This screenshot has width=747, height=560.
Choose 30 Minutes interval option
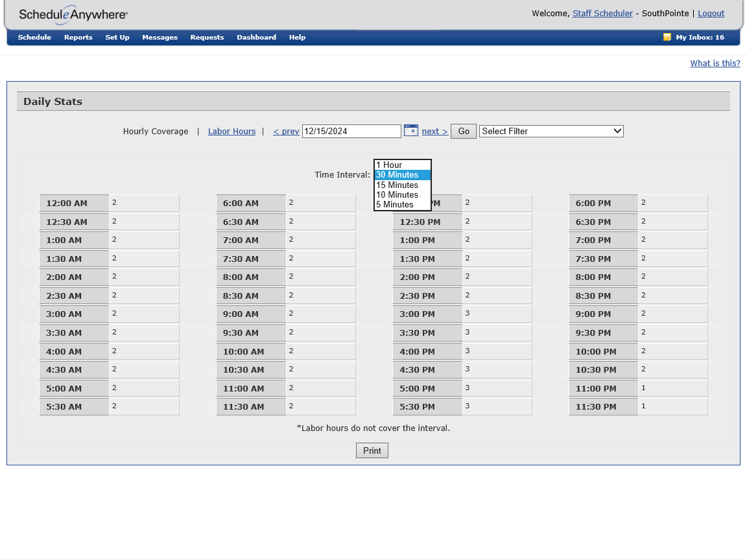(x=403, y=175)
